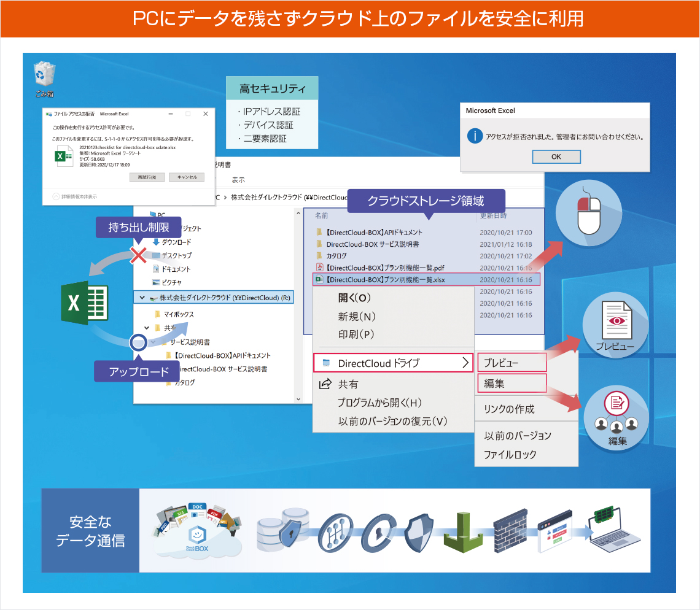Click DirectCloud-BOX cloud logo icon
The image size is (700, 610).
[x=198, y=531]
